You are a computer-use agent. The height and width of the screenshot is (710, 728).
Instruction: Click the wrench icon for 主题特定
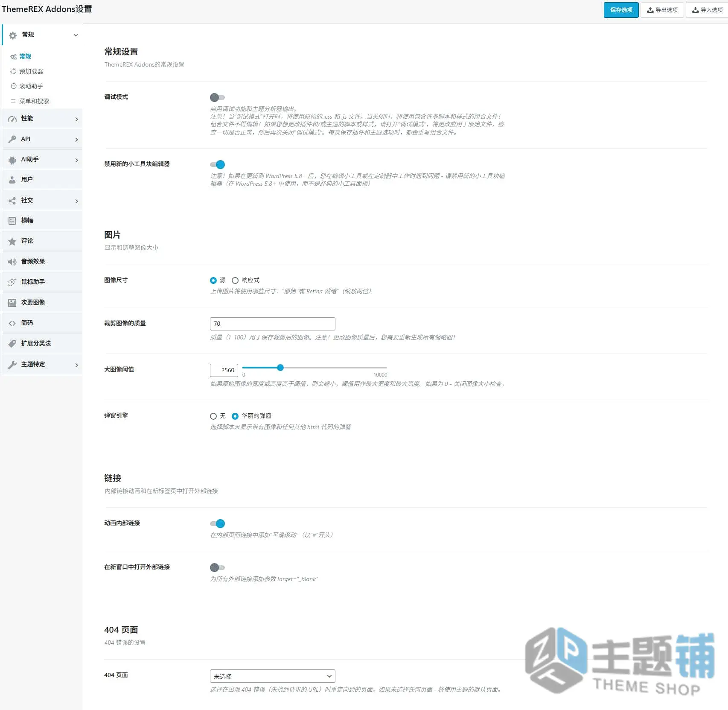12,365
